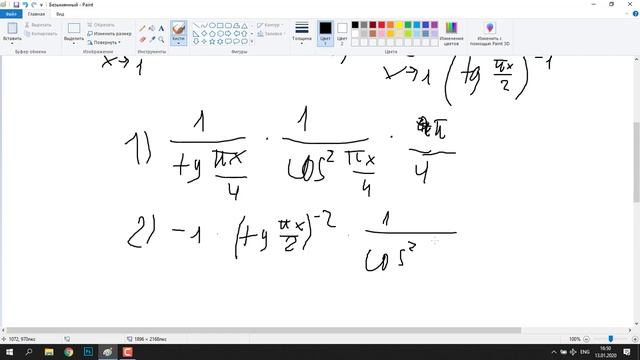
Task: Open the Windows Start menu
Action: (9, 352)
